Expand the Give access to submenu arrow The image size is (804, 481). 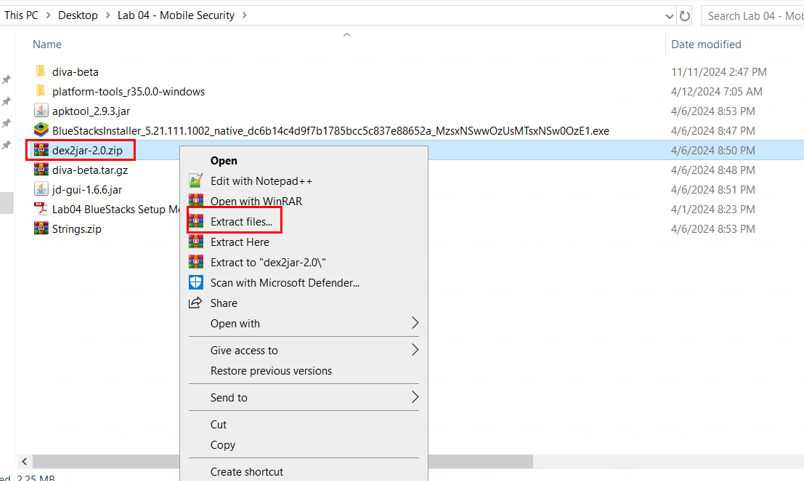point(415,350)
